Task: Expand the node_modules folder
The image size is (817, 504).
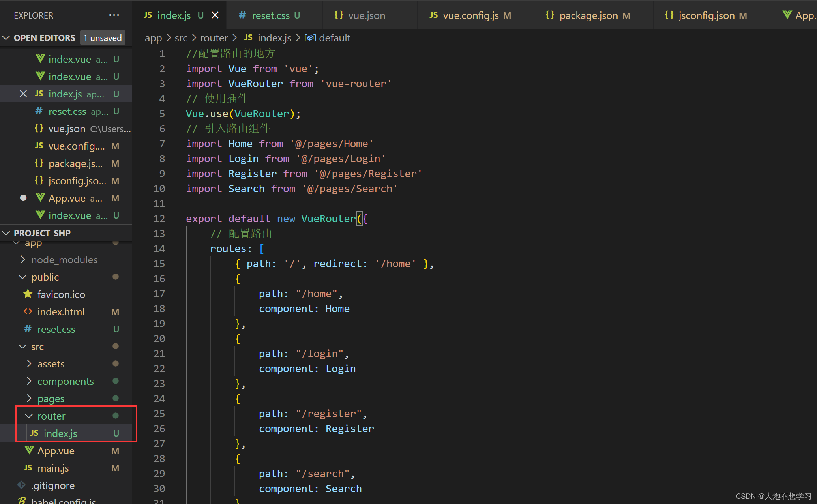Action: [23, 259]
